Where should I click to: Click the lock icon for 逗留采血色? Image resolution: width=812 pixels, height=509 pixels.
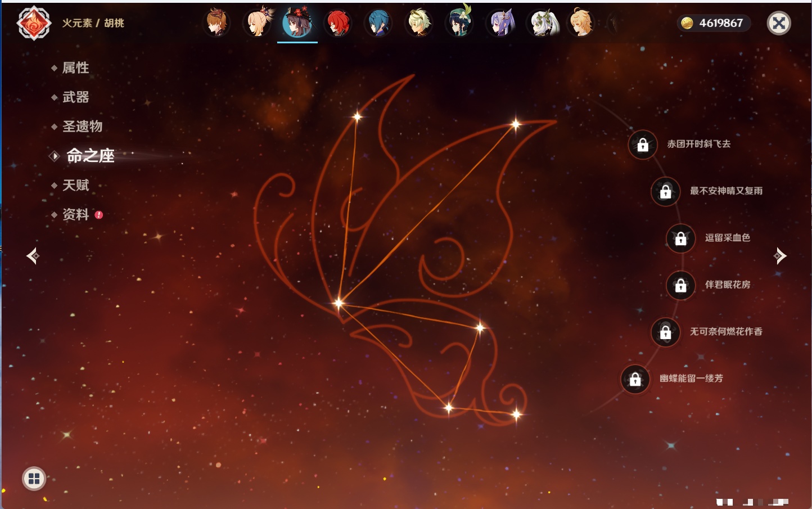pos(680,238)
